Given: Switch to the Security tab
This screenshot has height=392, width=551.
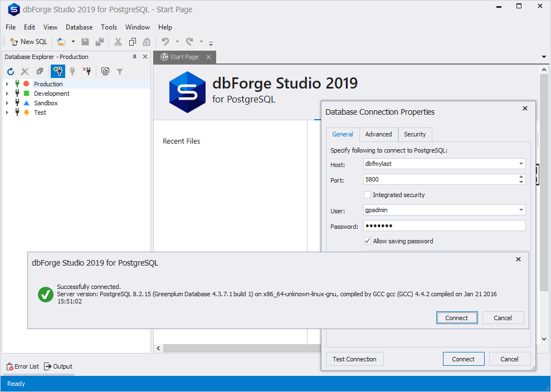Looking at the screenshot, I should click(x=415, y=134).
